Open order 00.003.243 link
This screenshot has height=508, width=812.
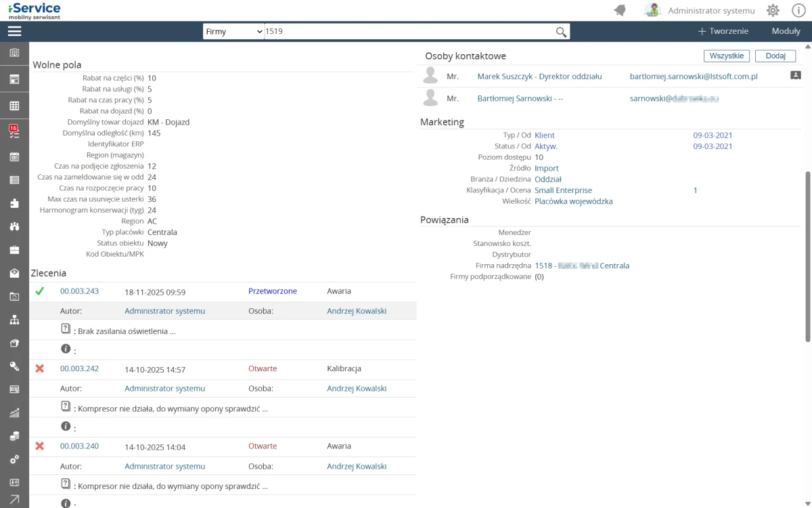coord(79,291)
